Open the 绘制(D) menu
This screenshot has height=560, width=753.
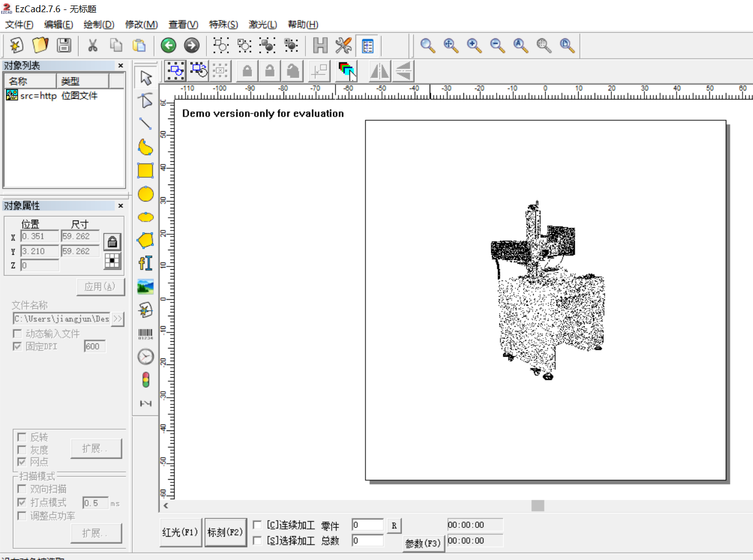(x=99, y=24)
